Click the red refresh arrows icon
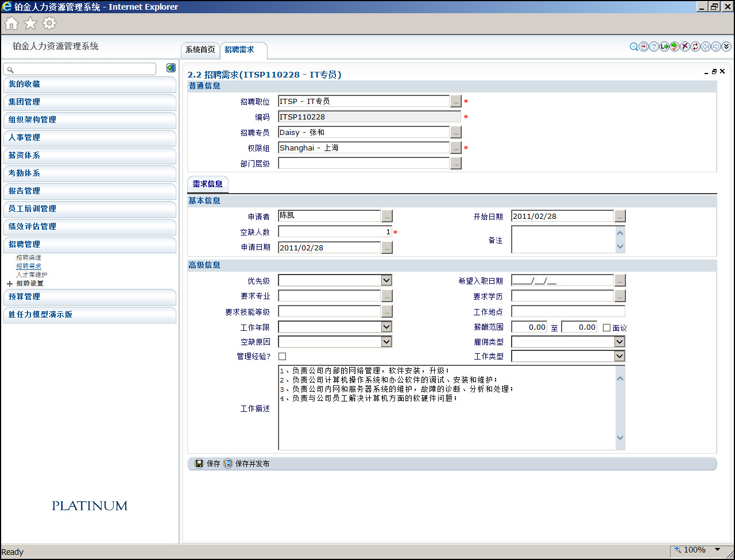The height and width of the screenshot is (560, 735). pos(695,47)
